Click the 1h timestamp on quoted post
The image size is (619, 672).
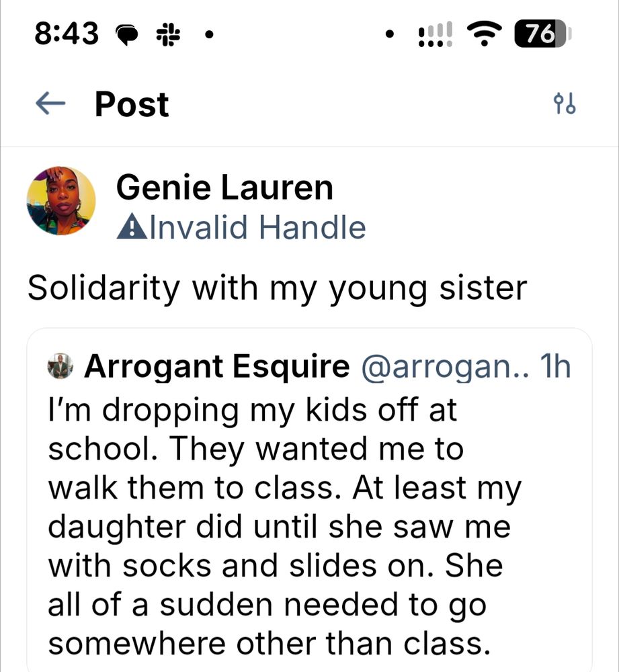click(555, 367)
